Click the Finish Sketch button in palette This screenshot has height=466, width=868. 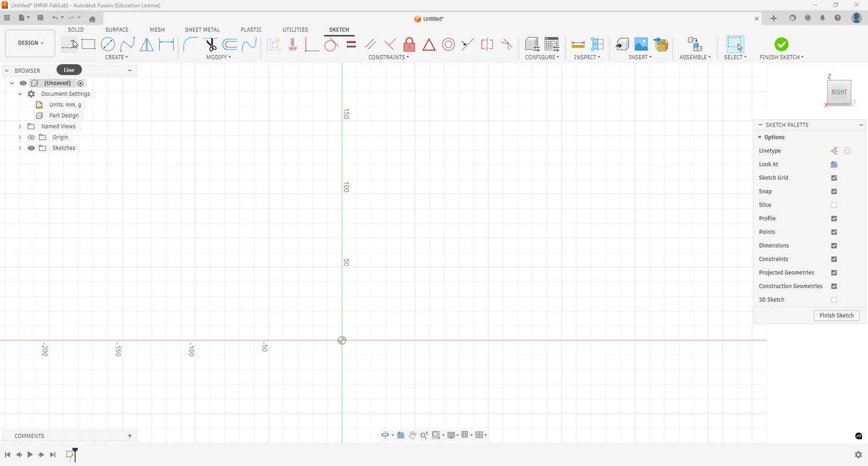(x=836, y=316)
